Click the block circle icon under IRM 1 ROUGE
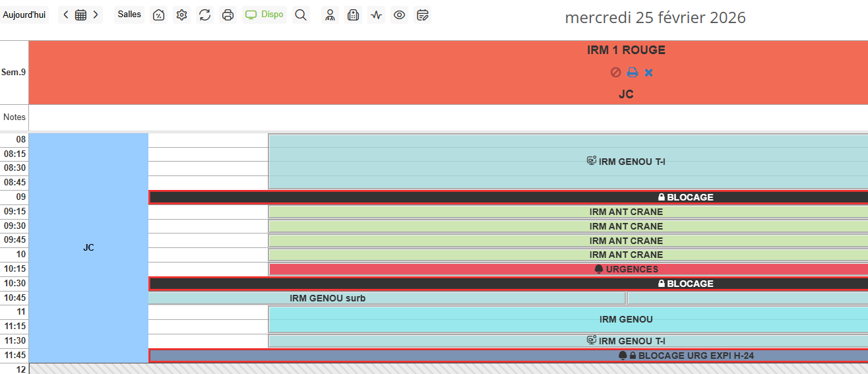This screenshot has height=374, width=868. click(615, 73)
